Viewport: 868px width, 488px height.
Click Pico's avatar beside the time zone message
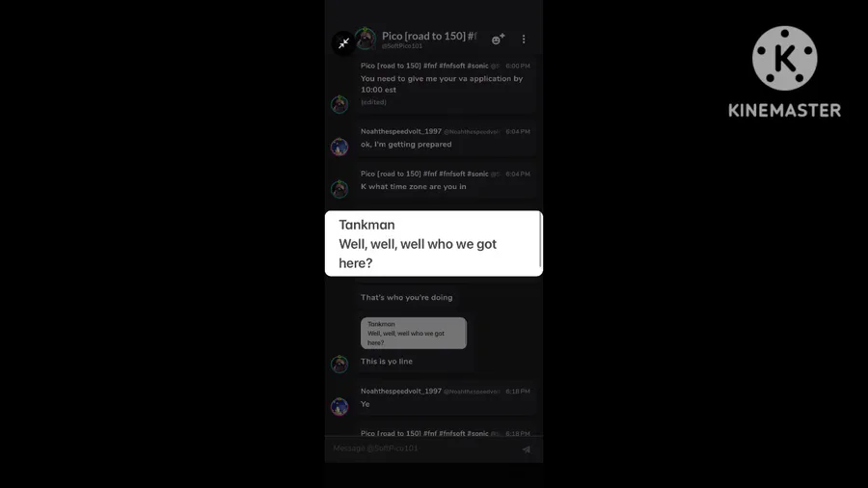click(339, 189)
